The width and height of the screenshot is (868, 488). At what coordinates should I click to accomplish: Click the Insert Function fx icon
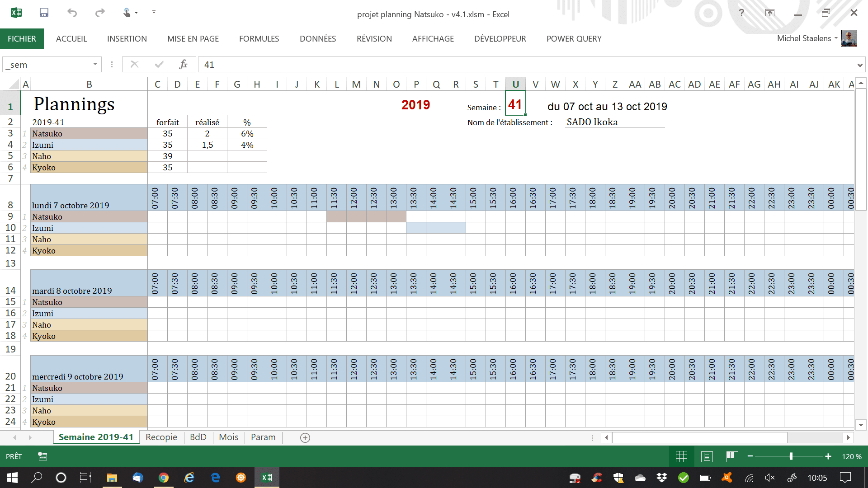pyautogui.click(x=183, y=65)
